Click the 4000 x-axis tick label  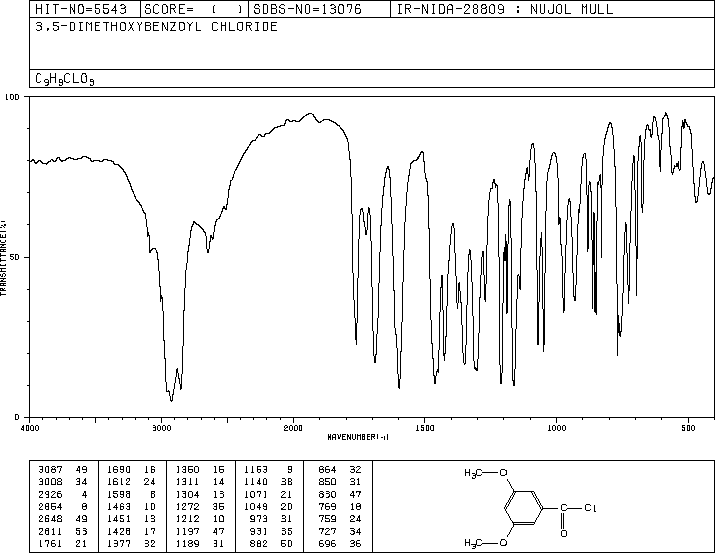tap(30, 428)
